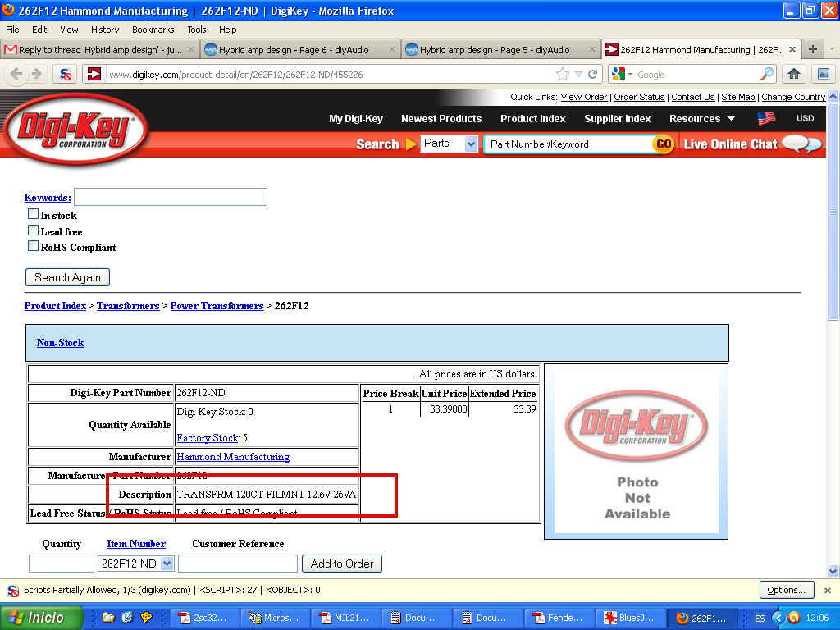Click NoScript icon in the status notification bar
Viewport: 840px width, 630px height.
click(13, 590)
